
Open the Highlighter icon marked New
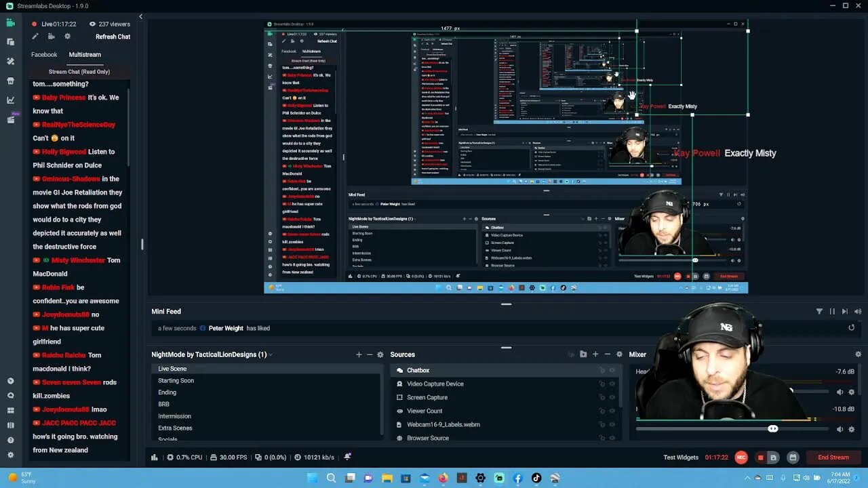tap(10, 119)
